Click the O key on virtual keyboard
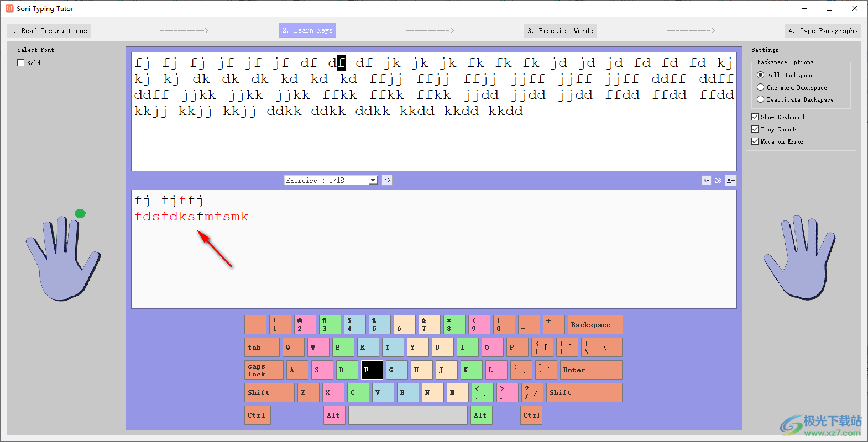The width and height of the screenshot is (868, 442). click(x=493, y=348)
